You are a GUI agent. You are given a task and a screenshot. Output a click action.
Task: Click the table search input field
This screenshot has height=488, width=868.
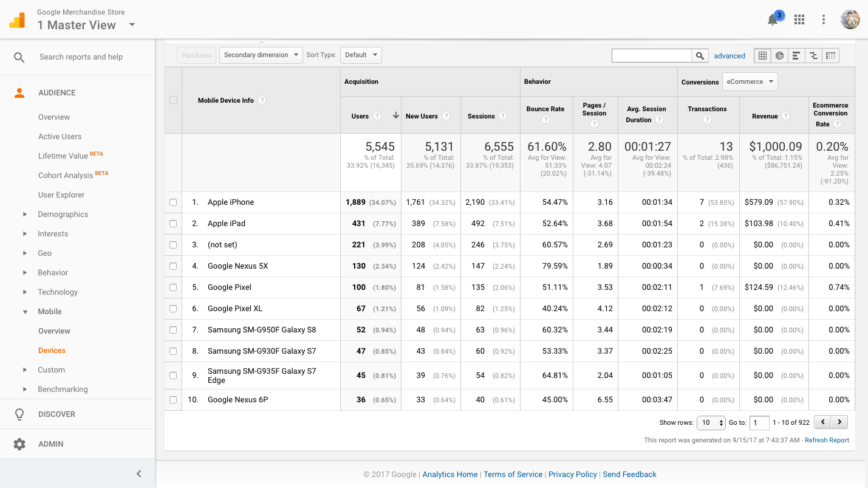[652, 56]
